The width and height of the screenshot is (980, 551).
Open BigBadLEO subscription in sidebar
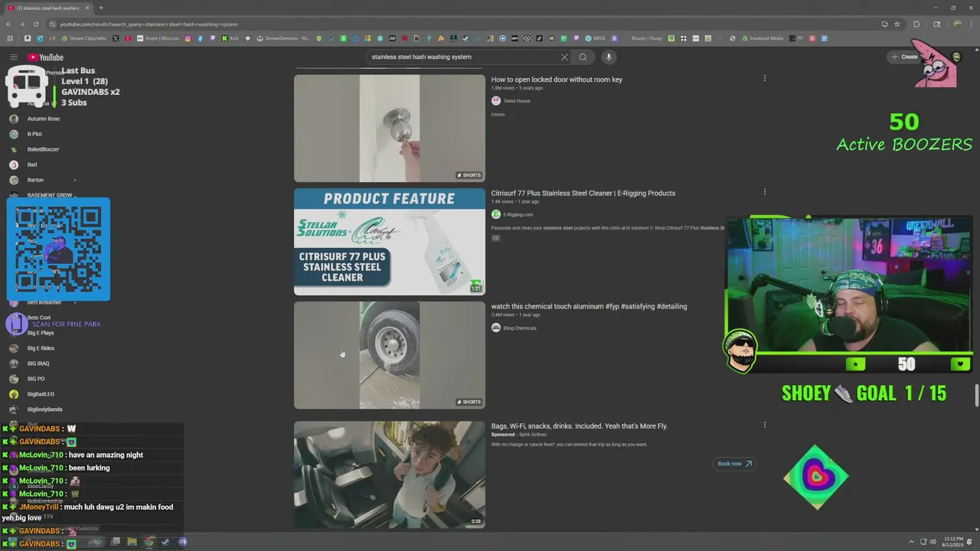(41, 394)
